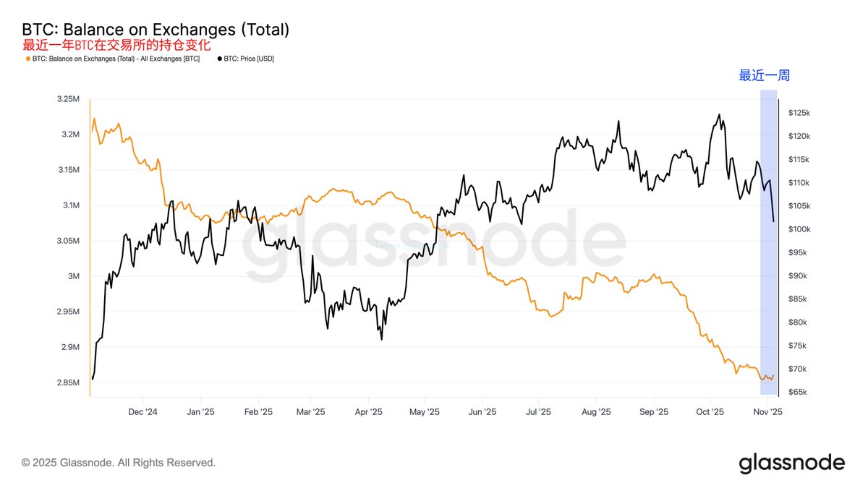Select the May '25 x-axis label
This screenshot has height=488, width=868.
coord(425,412)
